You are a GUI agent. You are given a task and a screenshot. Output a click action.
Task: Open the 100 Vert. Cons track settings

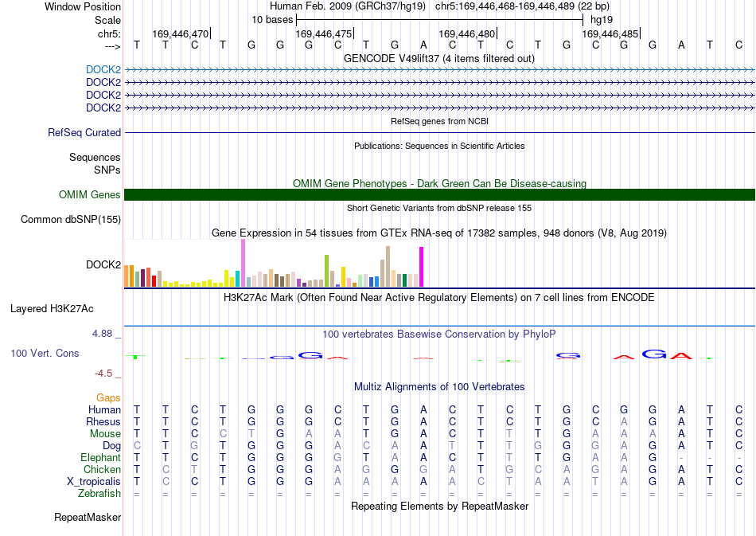[45, 353]
